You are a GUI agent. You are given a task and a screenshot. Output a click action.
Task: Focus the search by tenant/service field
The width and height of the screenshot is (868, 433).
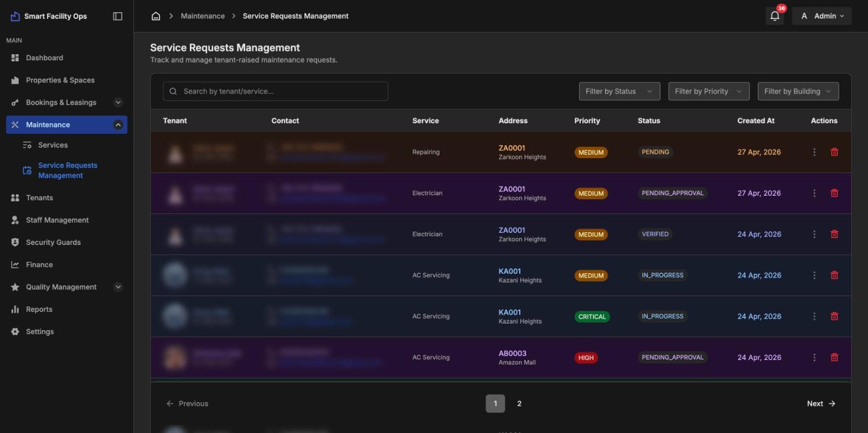pyautogui.click(x=275, y=91)
